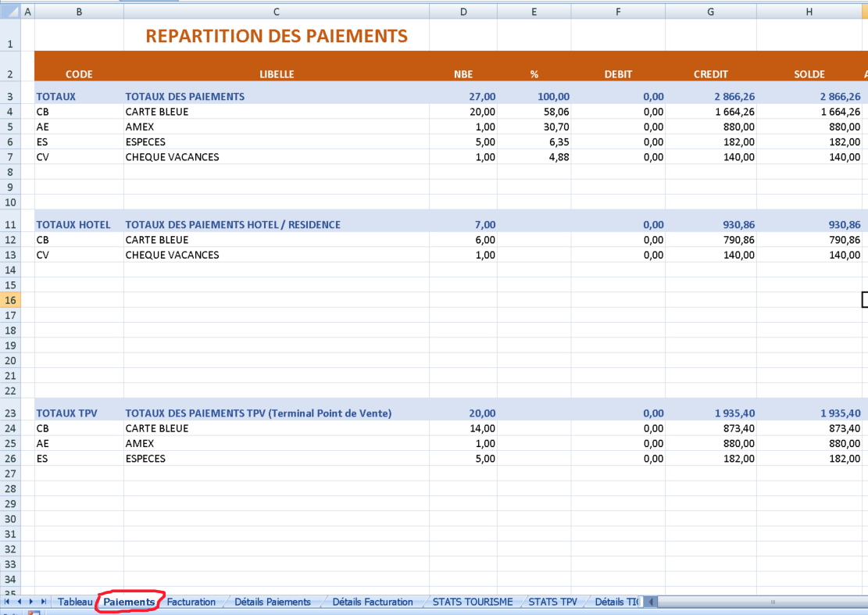Go to the first sheet using navigation arrow
This screenshot has height=615, width=868.
tap(8, 602)
